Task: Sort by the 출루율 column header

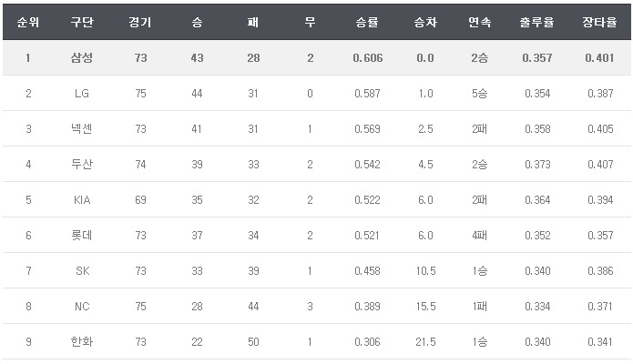Action: 536,22
